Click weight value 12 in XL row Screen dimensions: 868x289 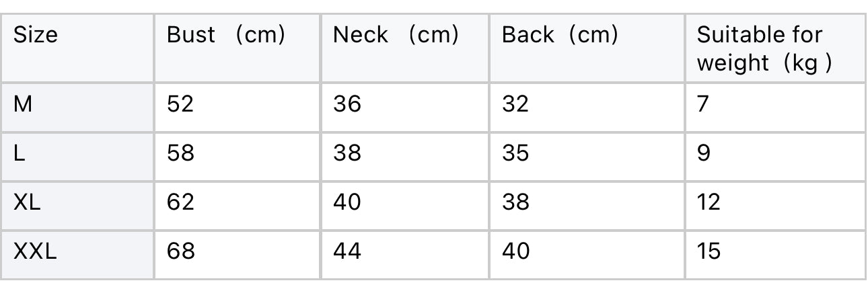(709, 202)
